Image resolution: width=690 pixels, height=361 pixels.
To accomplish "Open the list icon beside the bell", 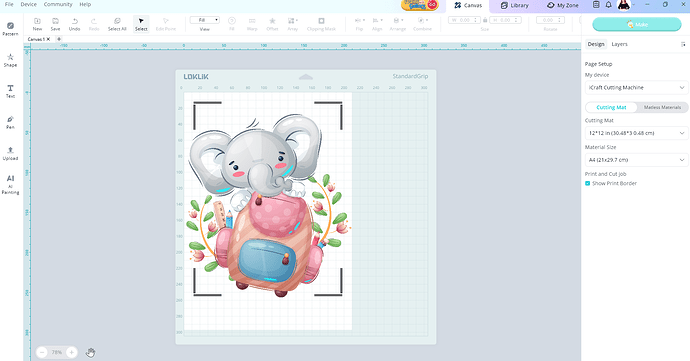I will (x=596, y=5).
